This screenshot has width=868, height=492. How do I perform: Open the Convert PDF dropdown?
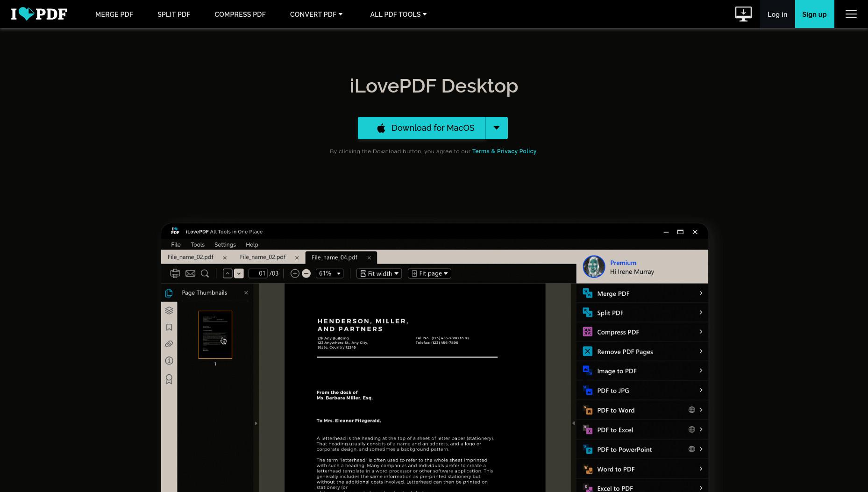pyautogui.click(x=316, y=14)
